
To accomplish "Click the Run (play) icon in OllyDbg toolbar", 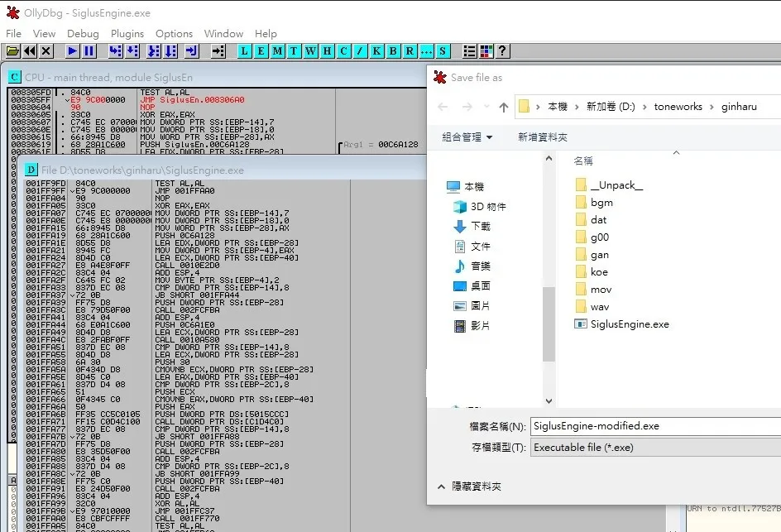I will 73,51.
